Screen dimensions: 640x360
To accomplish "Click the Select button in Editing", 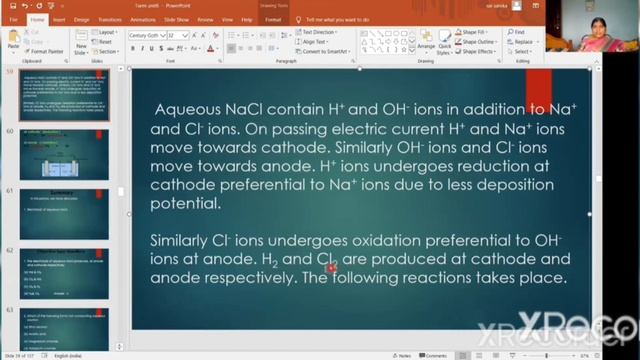I will point(520,51).
